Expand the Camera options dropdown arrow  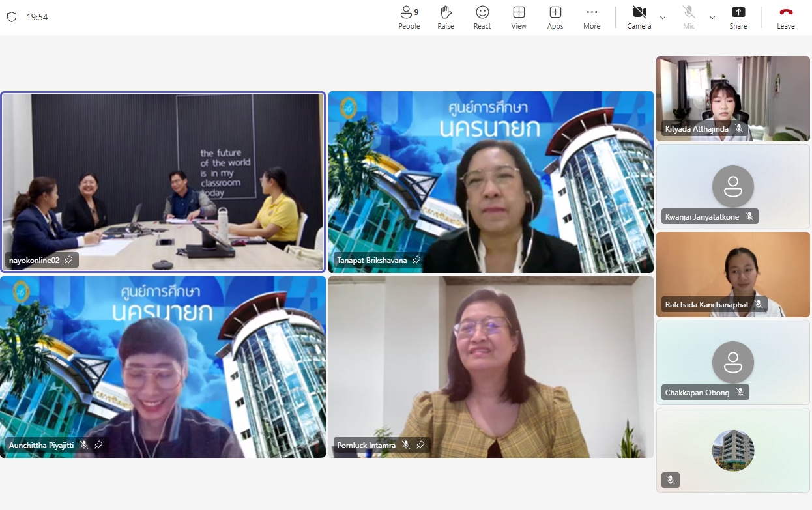(x=663, y=17)
